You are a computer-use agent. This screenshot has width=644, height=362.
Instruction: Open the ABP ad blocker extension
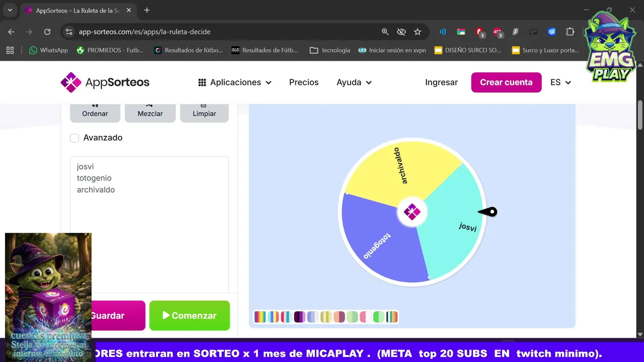(498, 32)
